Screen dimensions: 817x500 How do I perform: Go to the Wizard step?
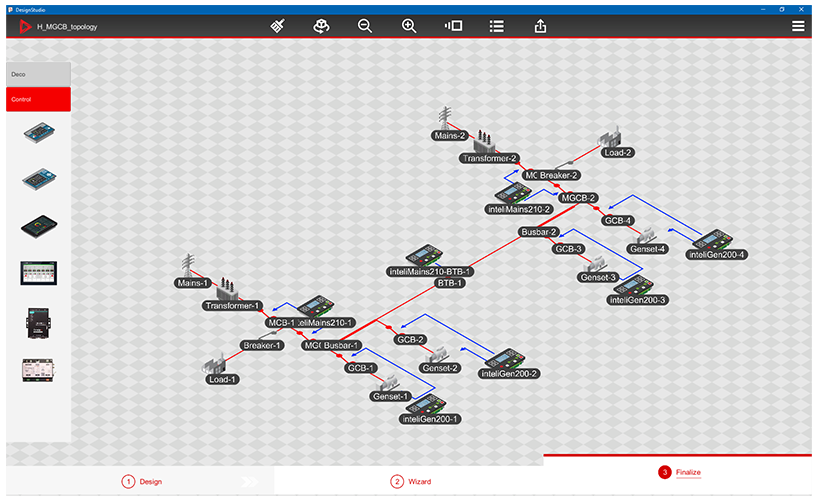(411, 482)
